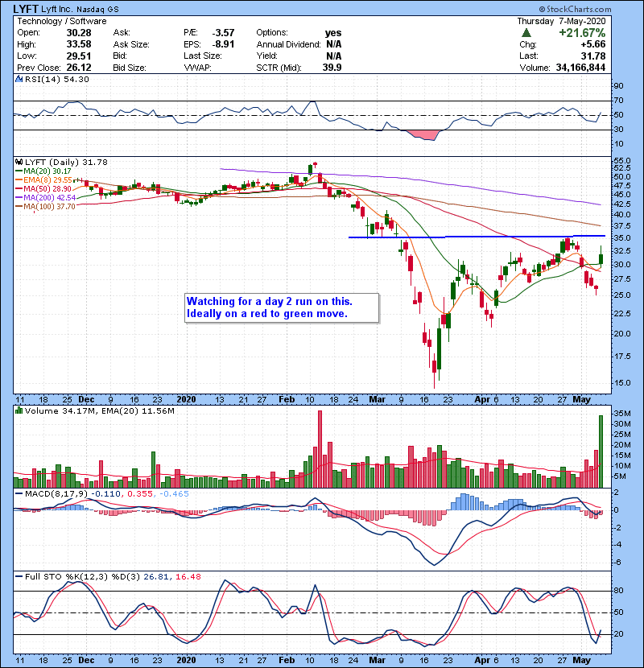Click the LYFT ticker symbol in header
The width and height of the screenshot is (644, 668).
pyautogui.click(x=26, y=9)
